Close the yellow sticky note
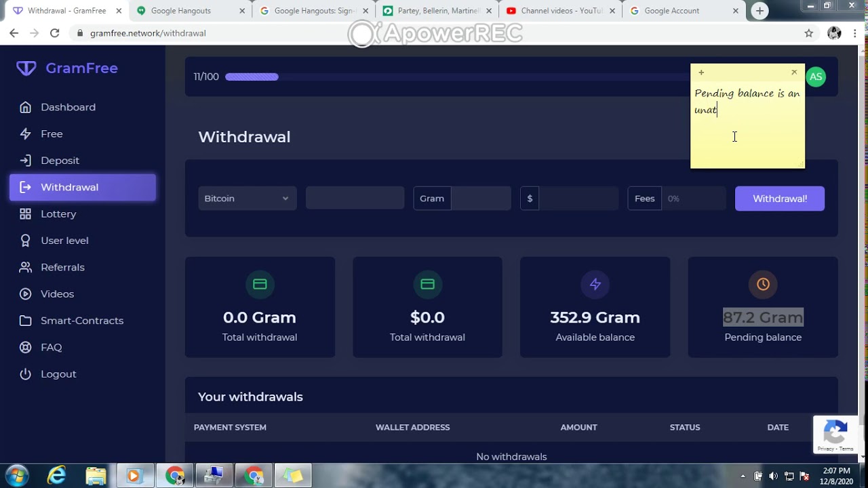The height and width of the screenshot is (488, 868). (794, 72)
